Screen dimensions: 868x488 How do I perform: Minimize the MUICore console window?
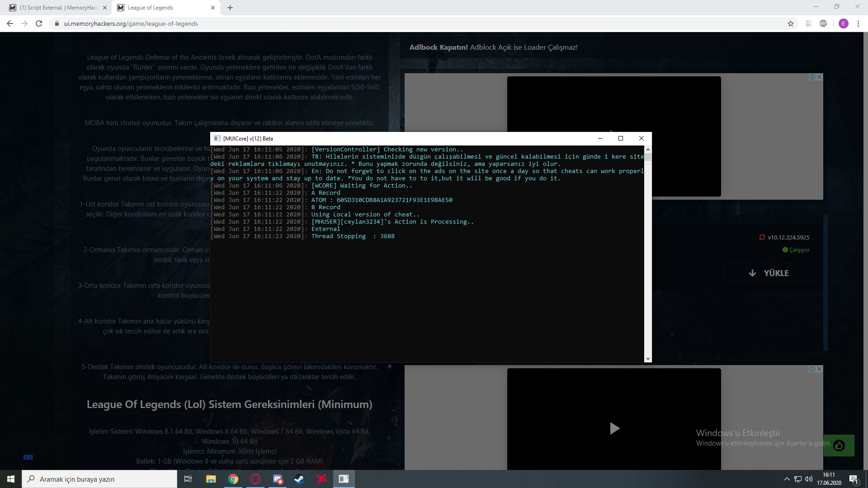click(x=600, y=138)
